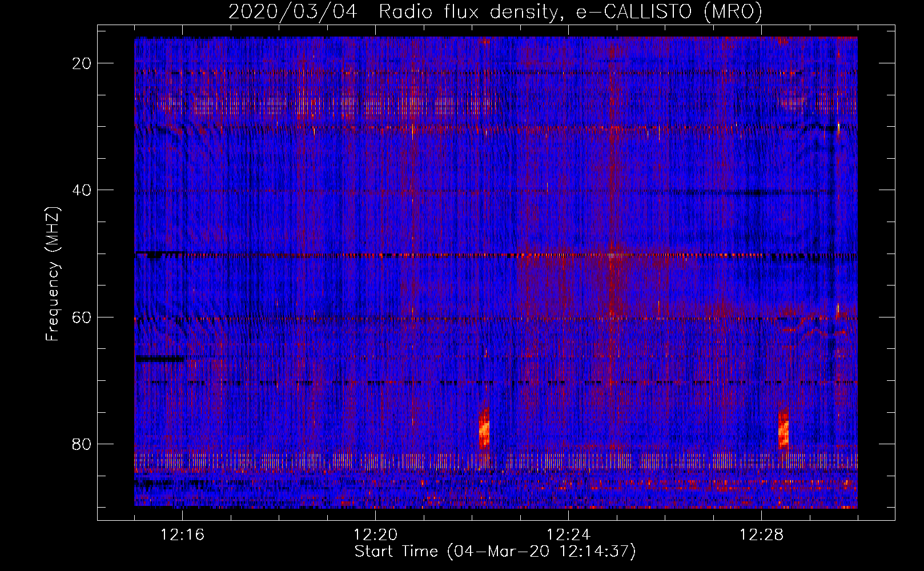Click the 40 MHz frequency tick label
924x571 pixels.
click(x=82, y=190)
